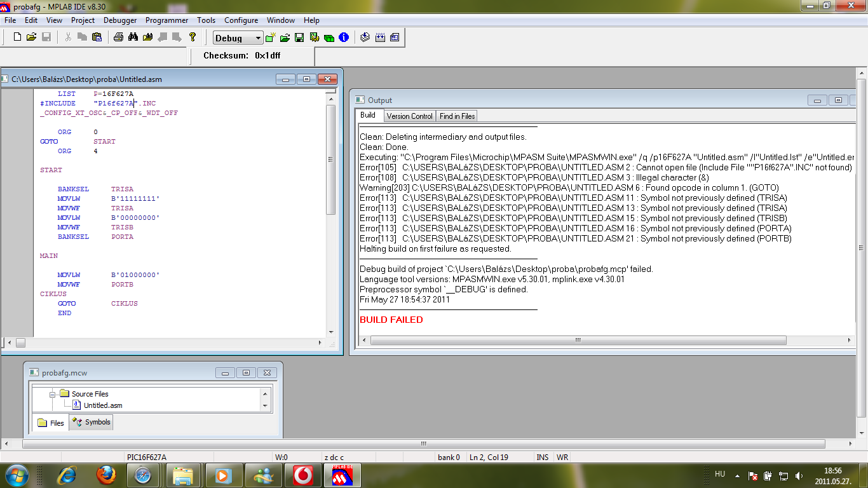Click the Save Workspace green disk icon
This screenshot has height=488, width=868.
[x=299, y=37]
